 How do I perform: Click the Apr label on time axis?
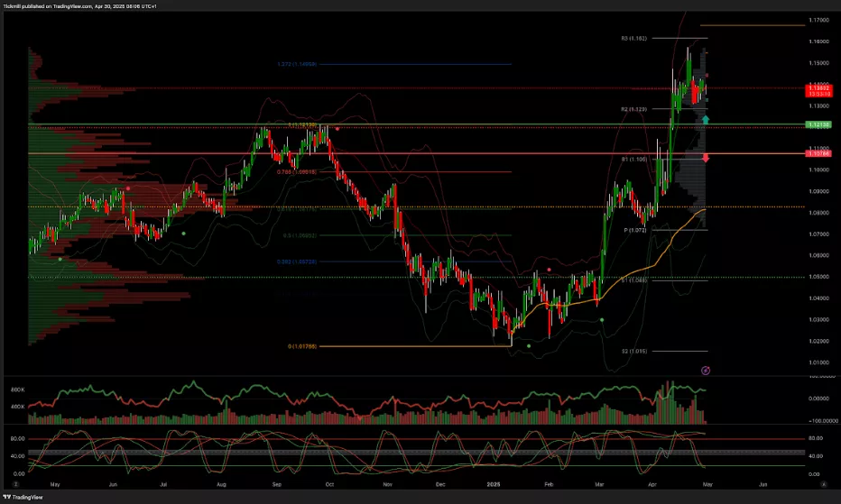(x=652, y=483)
